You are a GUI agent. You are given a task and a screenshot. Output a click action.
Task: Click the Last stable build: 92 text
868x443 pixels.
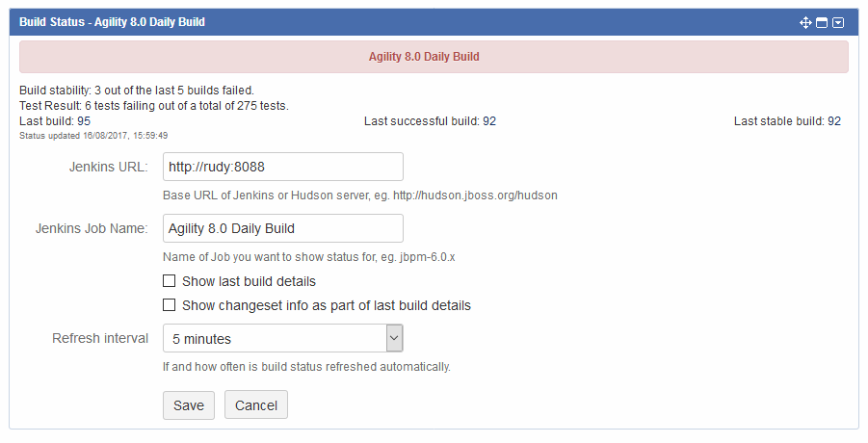pyautogui.click(x=787, y=121)
